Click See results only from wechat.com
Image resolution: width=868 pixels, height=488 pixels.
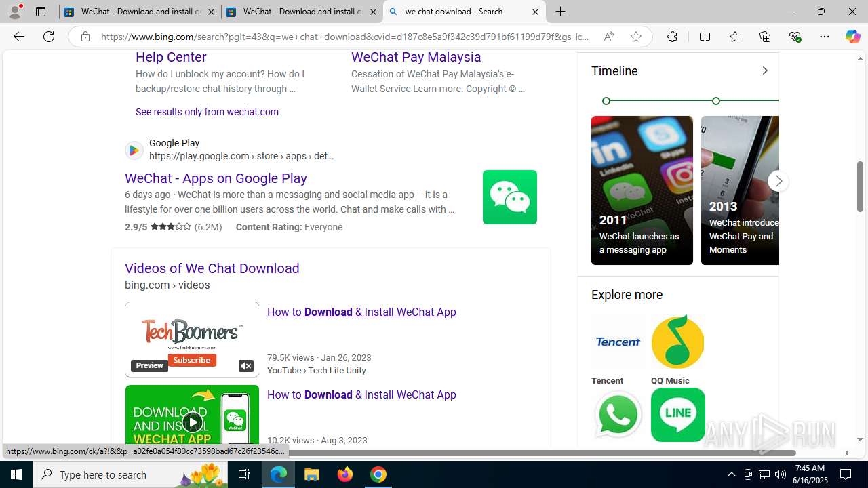[207, 112]
